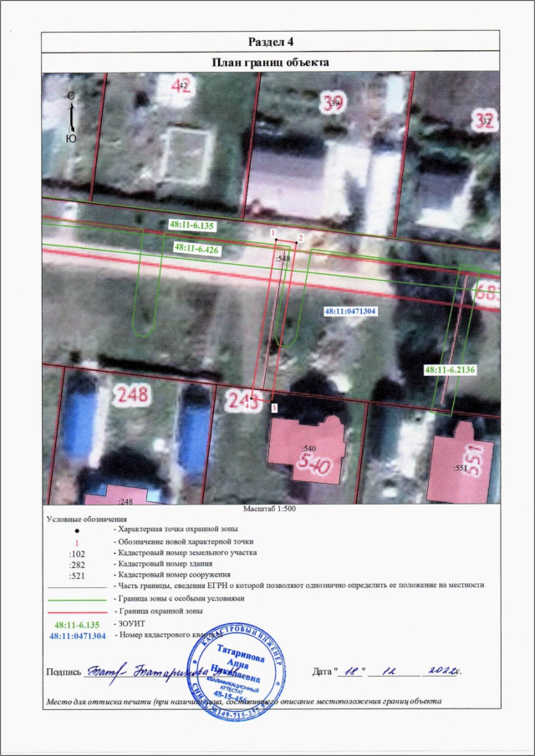This screenshot has width=535, height=756.
Task: Click the handwritten day "18"
Action: point(352,671)
